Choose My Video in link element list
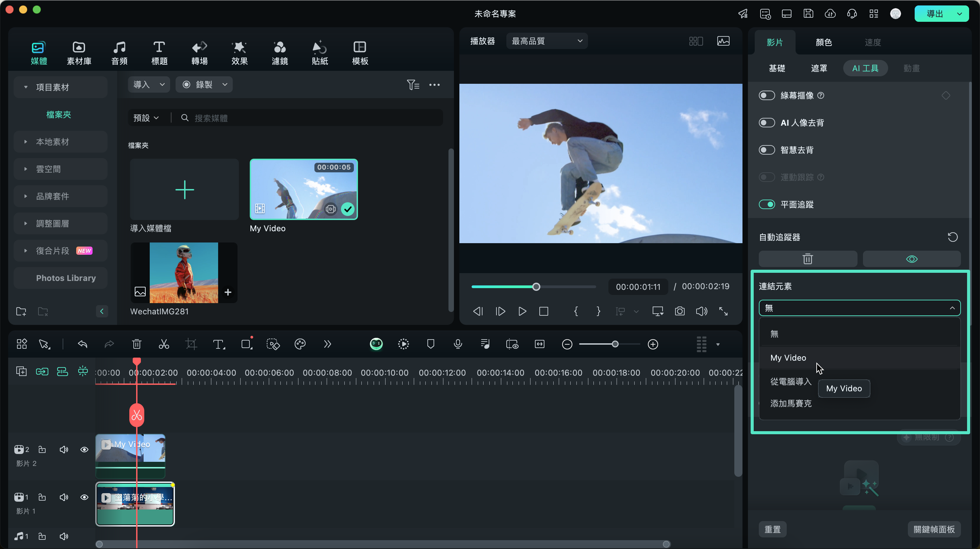This screenshot has width=980, height=549. pyautogui.click(x=860, y=358)
